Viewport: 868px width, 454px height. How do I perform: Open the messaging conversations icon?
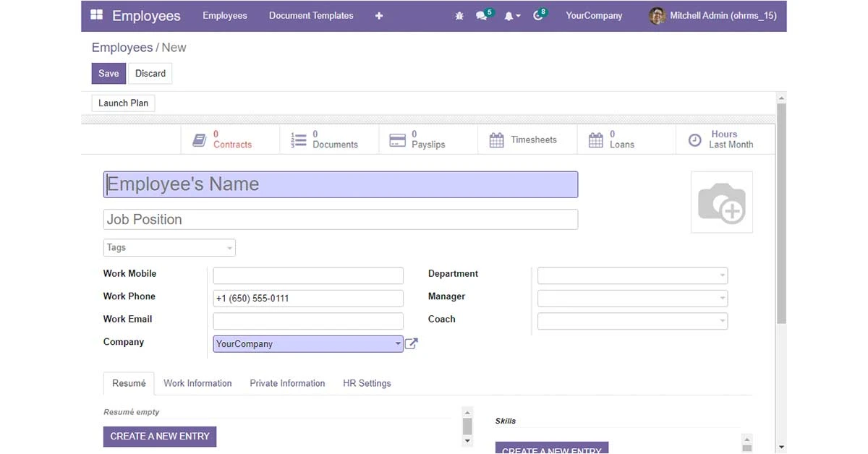coord(482,15)
